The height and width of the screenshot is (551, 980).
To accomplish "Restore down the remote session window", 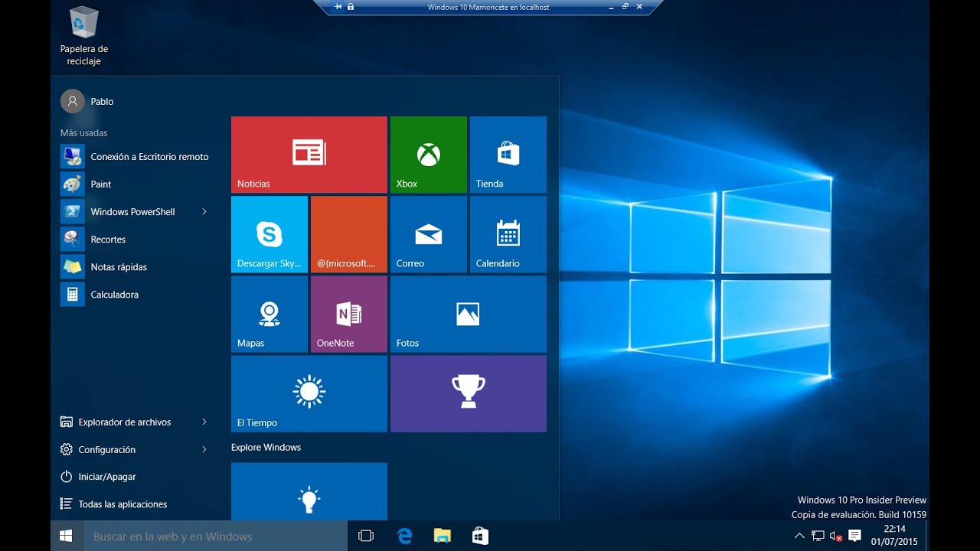I will click(x=626, y=7).
